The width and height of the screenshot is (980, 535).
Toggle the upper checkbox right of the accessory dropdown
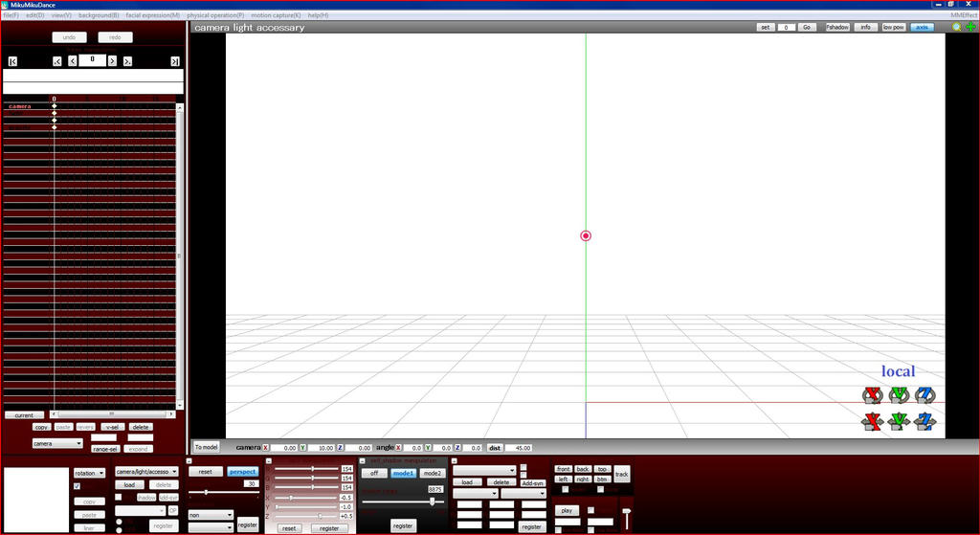[x=523, y=467]
